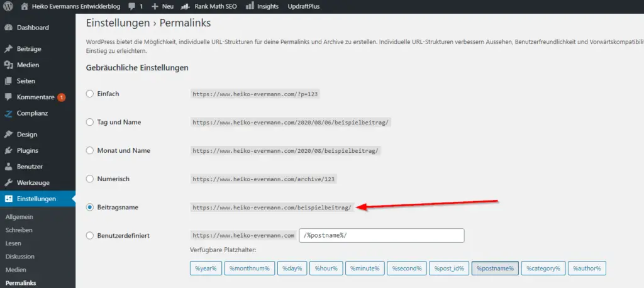Click the plus icon next to Neu

[155, 6]
